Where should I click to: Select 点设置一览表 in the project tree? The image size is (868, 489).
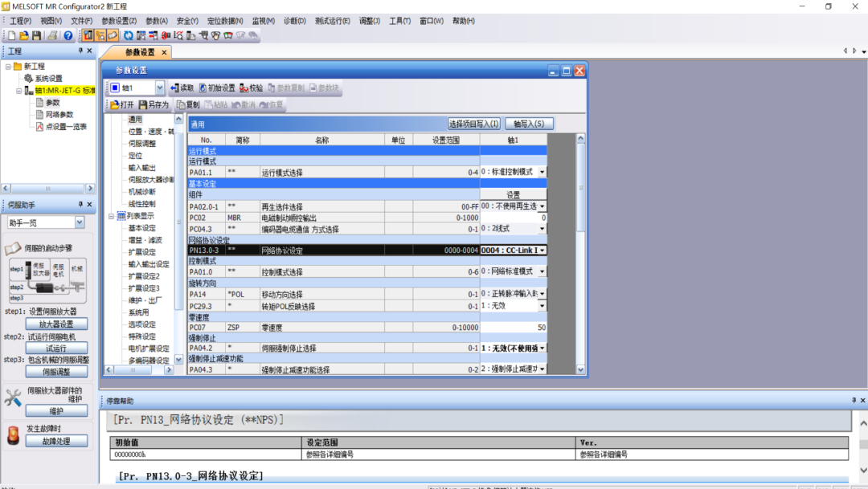coord(66,127)
